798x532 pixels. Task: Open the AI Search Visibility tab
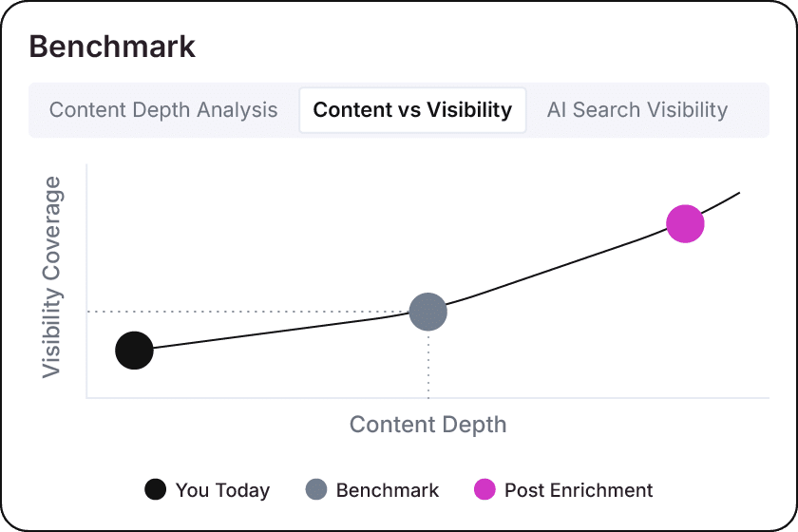click(x=637, y=110)
